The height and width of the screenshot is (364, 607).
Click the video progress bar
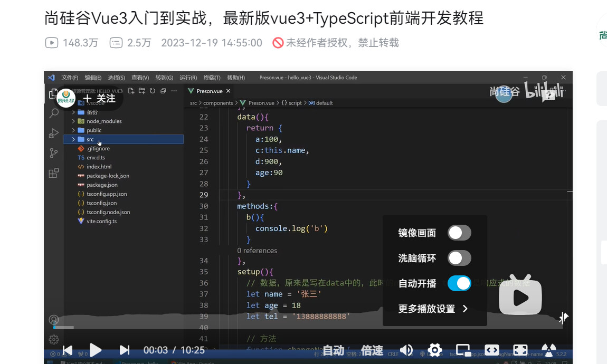pos(308,328)
